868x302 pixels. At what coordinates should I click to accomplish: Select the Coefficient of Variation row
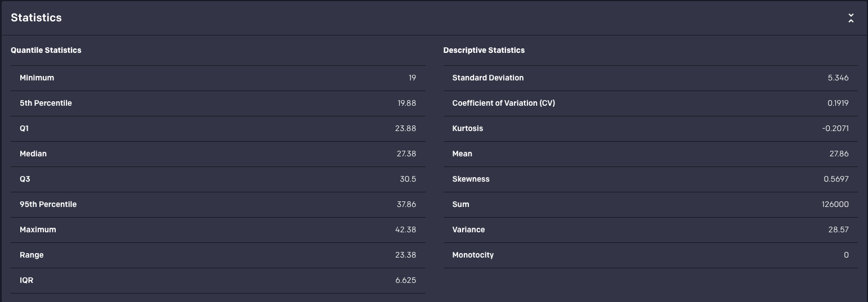650,103
